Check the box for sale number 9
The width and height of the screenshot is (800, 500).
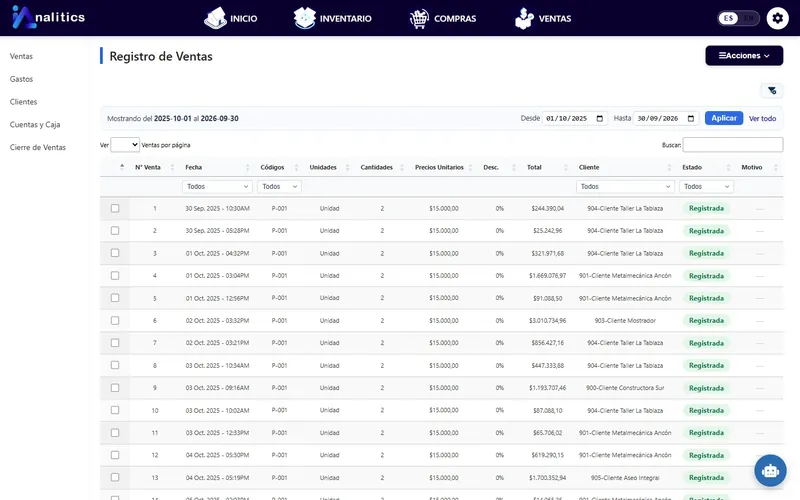click(115, 388)
